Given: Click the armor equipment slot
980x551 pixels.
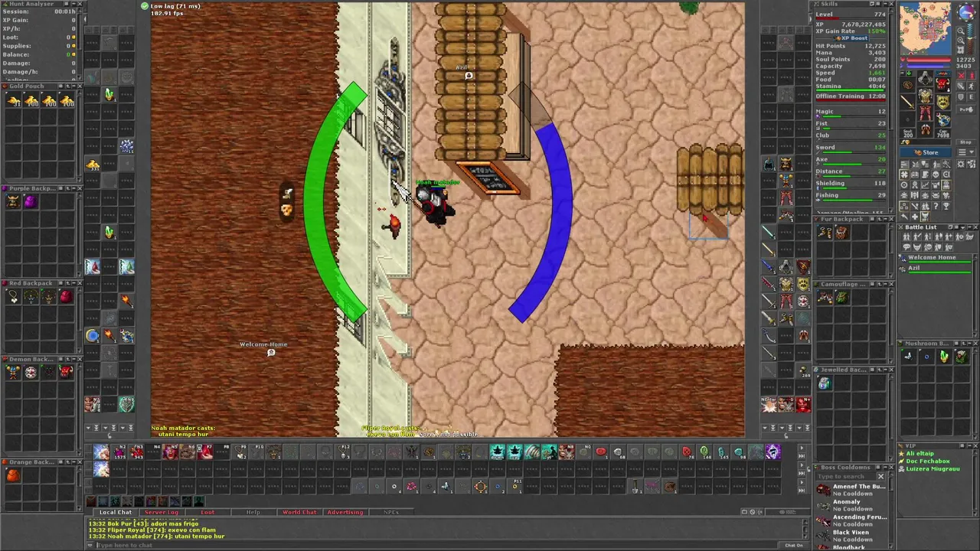Looking at the screenshot, I should 926,95.
